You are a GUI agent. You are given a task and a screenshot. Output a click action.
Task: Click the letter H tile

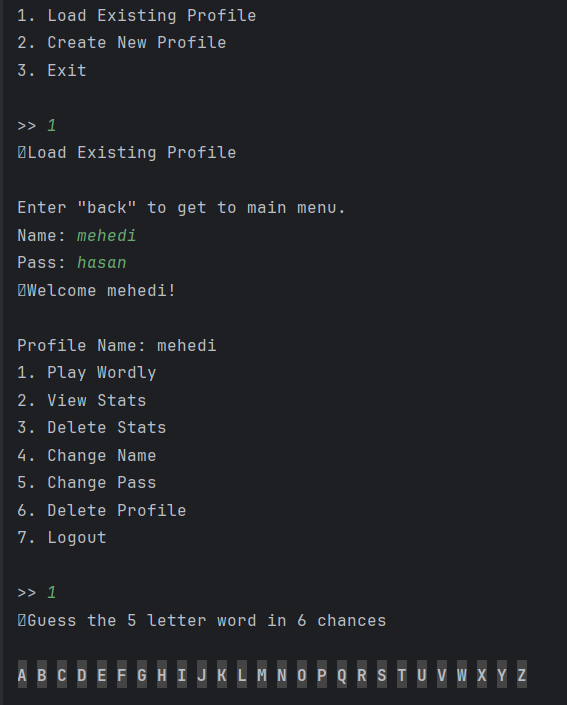pos(162,674)
